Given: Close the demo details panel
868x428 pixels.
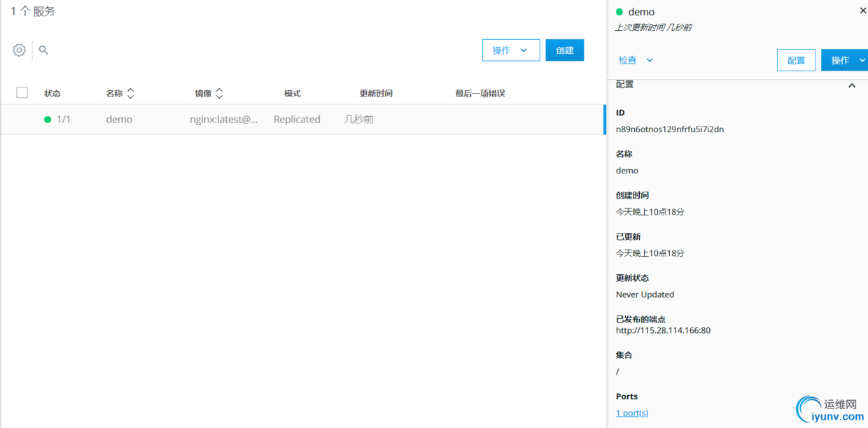Looking at the screenshot, I should coord(862,11).
